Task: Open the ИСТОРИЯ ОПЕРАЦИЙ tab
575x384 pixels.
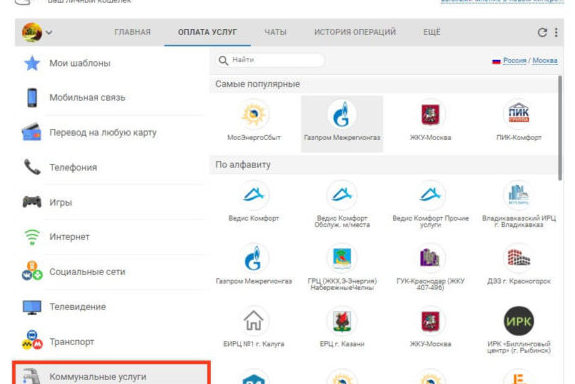Action: coord(355,32)
